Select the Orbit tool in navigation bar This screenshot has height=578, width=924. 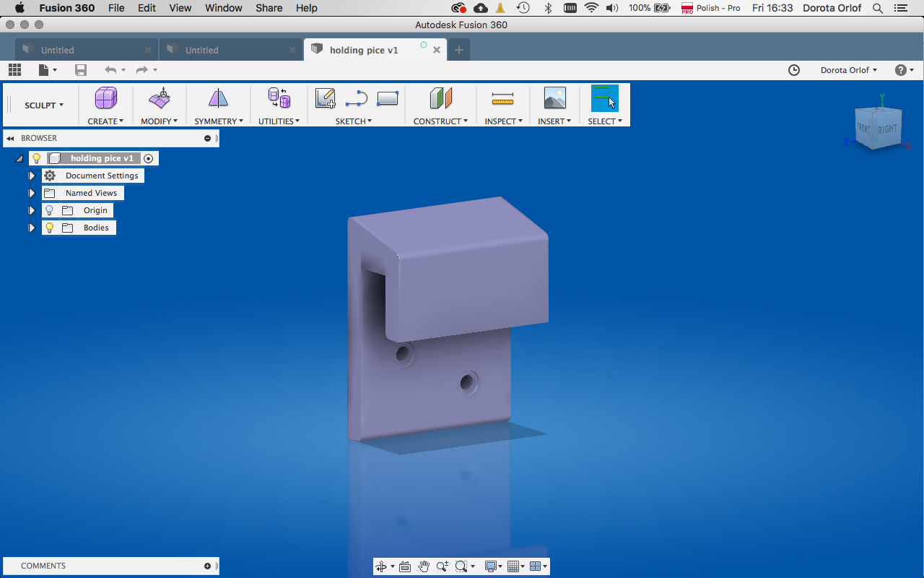381,566
